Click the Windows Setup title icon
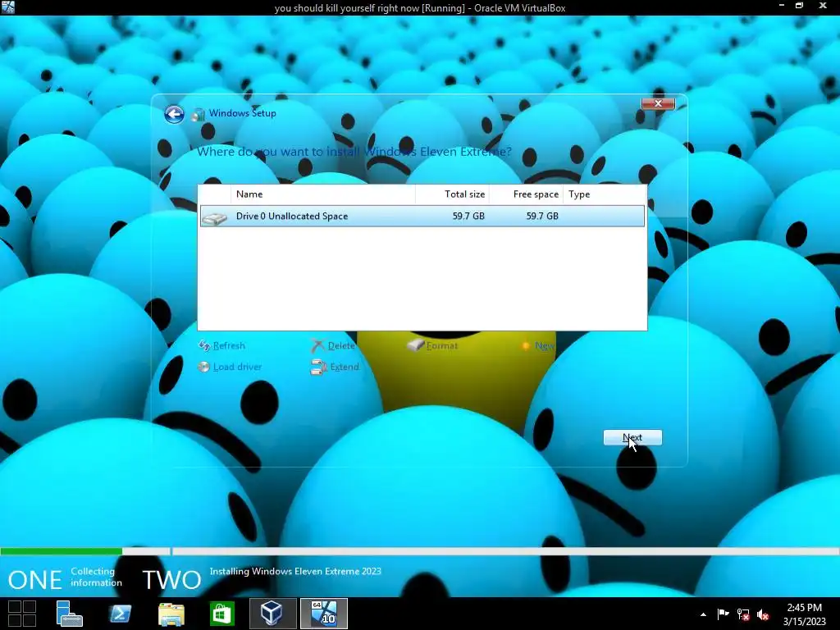840x630 pixels. point(199,114)
